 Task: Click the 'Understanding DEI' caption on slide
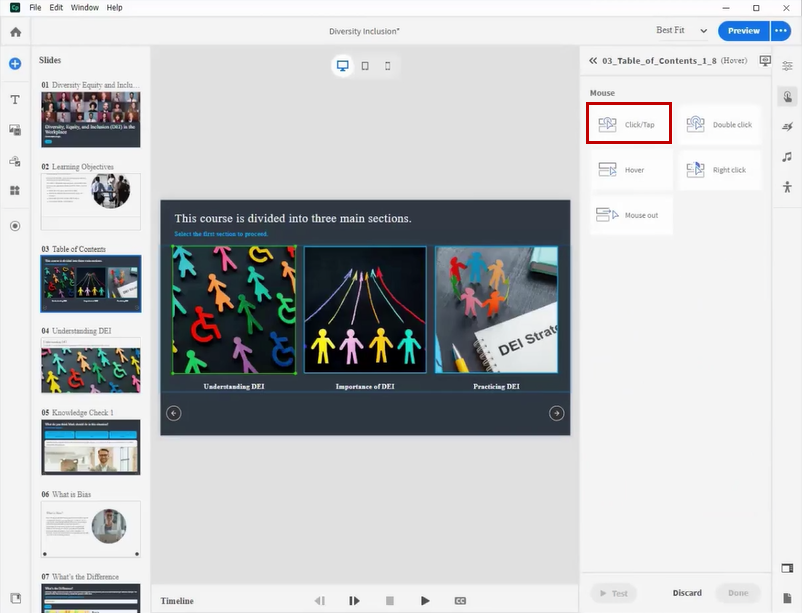pos(234,386)
